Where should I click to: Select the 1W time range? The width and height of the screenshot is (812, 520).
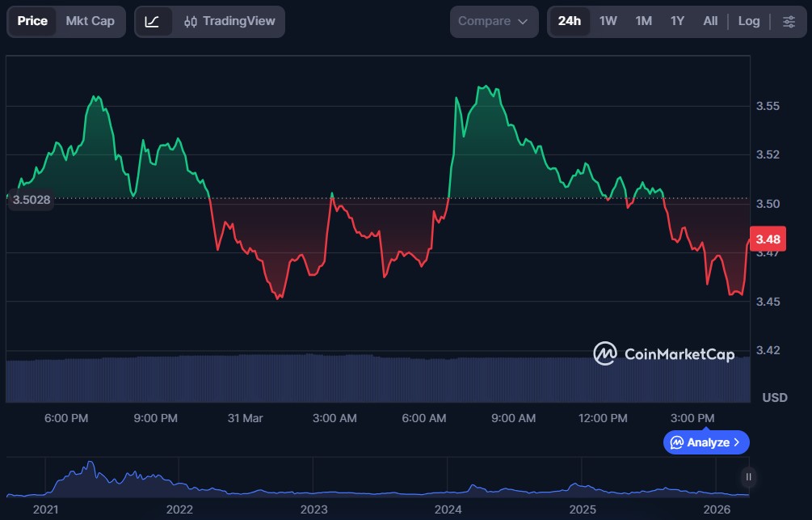click(608, 22)
